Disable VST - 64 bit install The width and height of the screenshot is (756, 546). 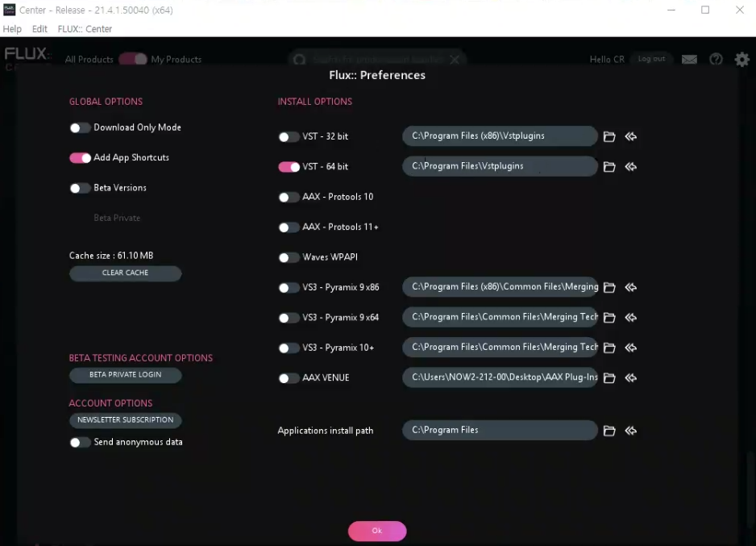289,167
